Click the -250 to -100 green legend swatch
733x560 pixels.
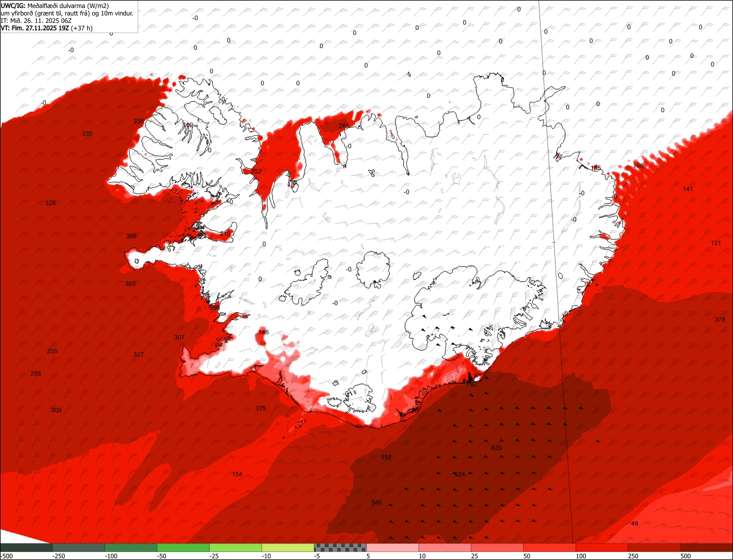78,547
